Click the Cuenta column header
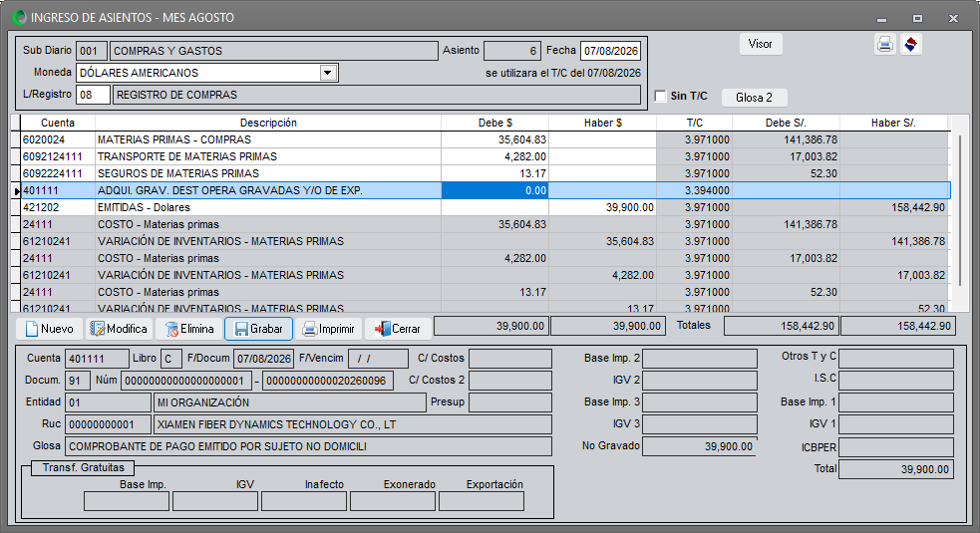The image size is (980, 533). click(x=58, y=124)
